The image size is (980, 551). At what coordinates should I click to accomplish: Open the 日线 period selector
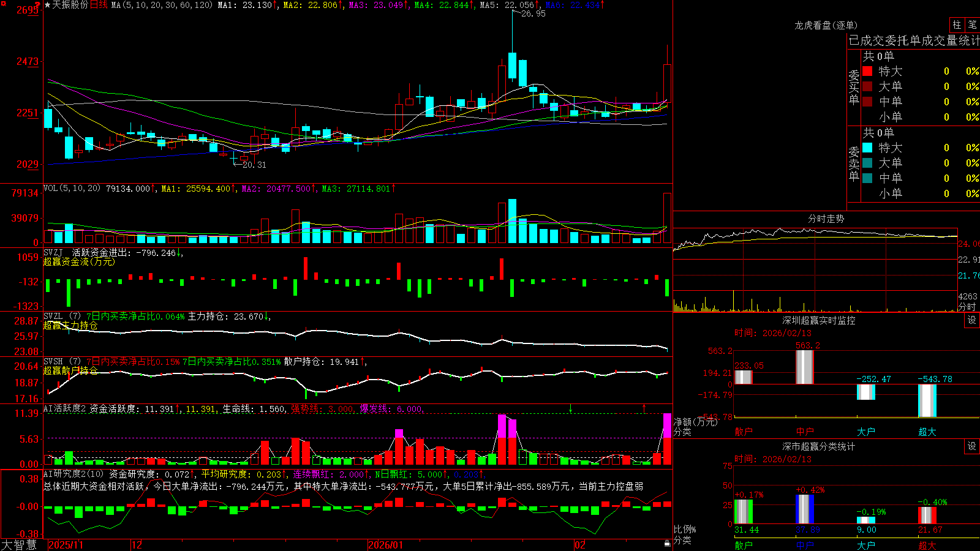(99, 5)
